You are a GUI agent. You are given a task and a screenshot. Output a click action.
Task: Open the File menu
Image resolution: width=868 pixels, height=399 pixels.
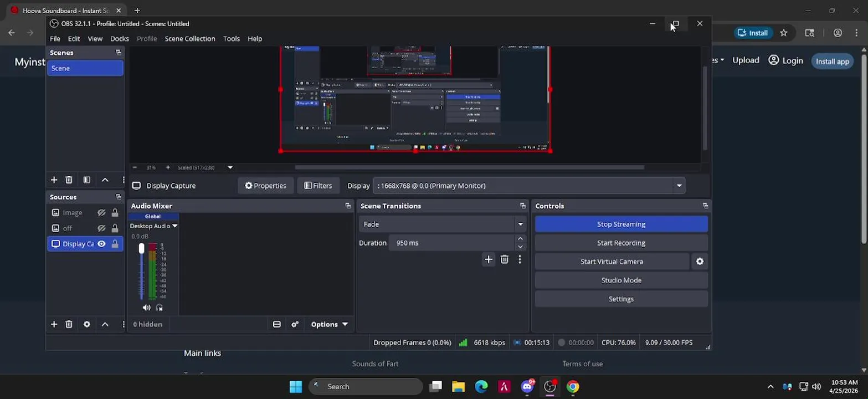pyautogui.click(x=55, y=39)
